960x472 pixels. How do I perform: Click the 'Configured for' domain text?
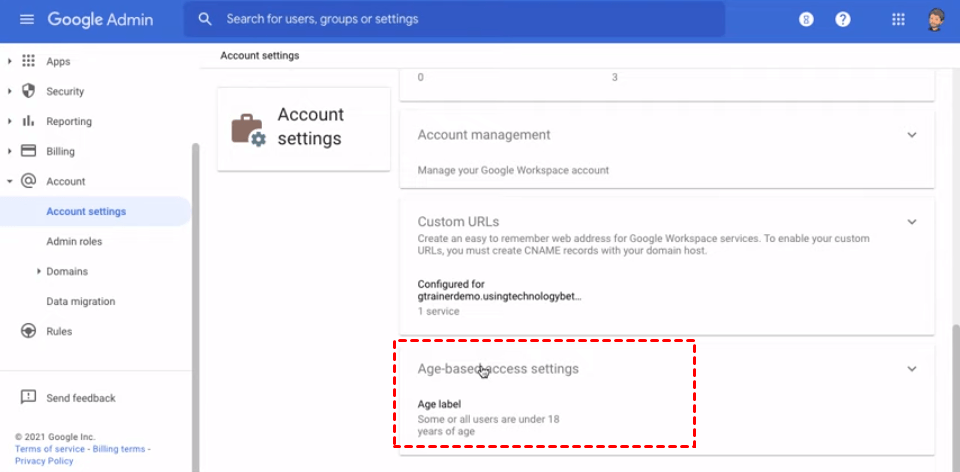click(499, 291)
